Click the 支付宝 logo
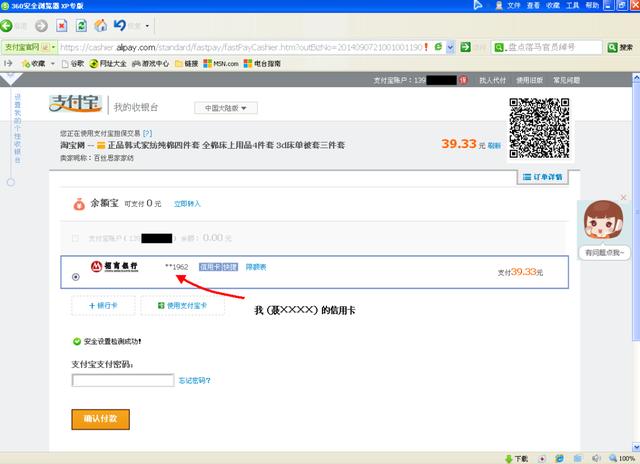The image size is (640, 464). pyautogui.click(x=75, y=104)
